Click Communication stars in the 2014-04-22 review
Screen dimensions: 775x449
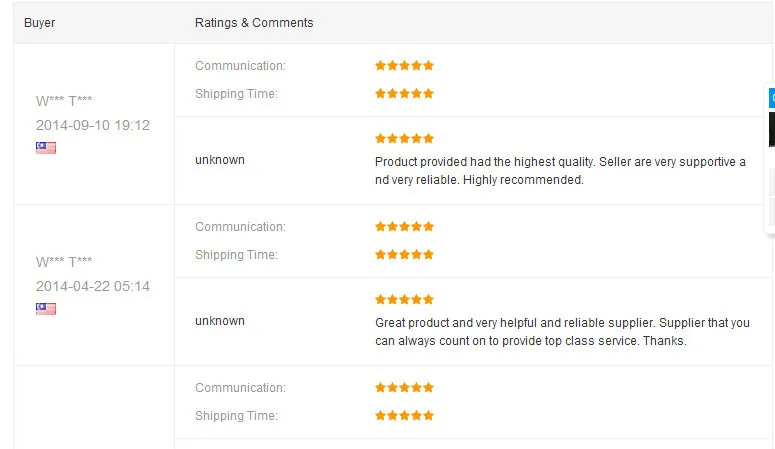404,227
